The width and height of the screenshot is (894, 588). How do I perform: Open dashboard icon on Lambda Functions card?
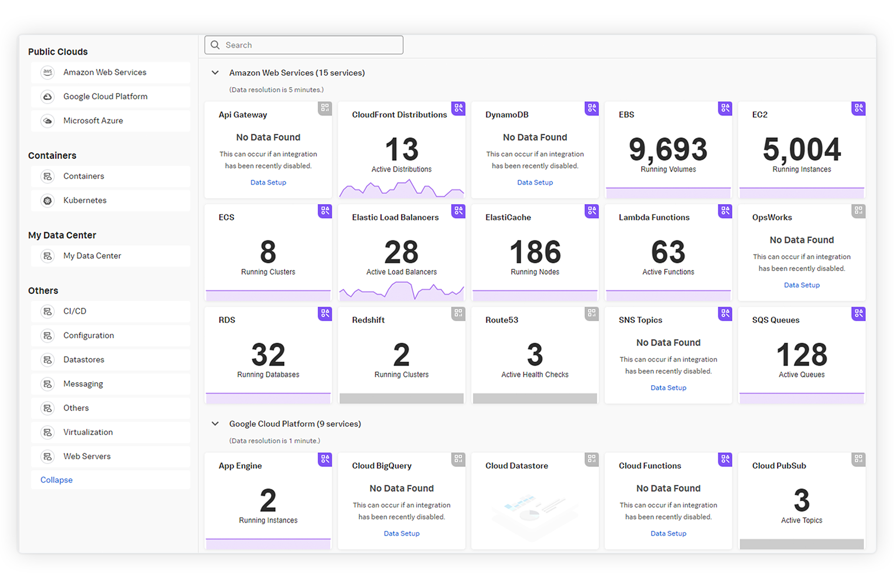pyautogui.click(x=725, y=211)
